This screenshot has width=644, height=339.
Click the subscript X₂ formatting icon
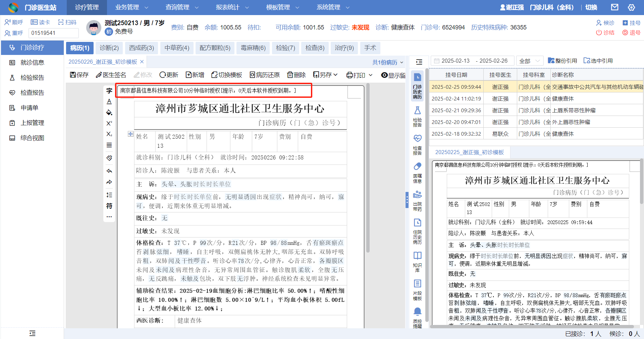109,134
